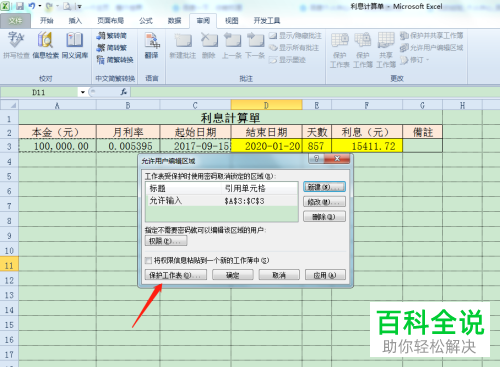Switch to the 页面布局 (Page Layout) tab
This screenshot has height=367, width=500.
click(110, 21)
